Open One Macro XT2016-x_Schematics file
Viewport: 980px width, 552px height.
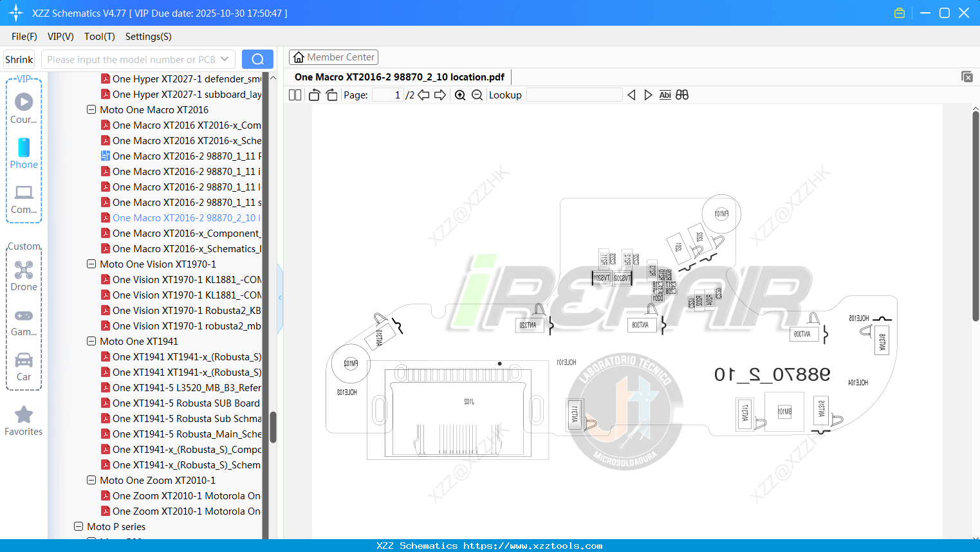point(181,248)
